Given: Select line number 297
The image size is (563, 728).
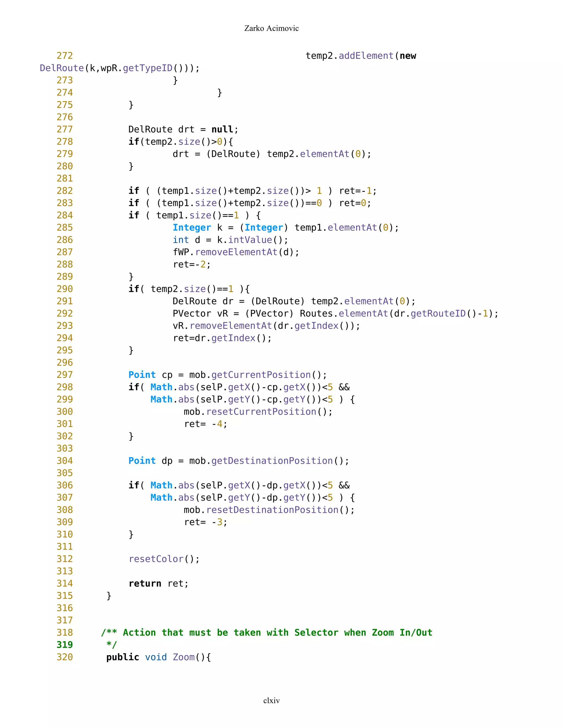Looking at the screenshot, I should click(x=65, y=375).
